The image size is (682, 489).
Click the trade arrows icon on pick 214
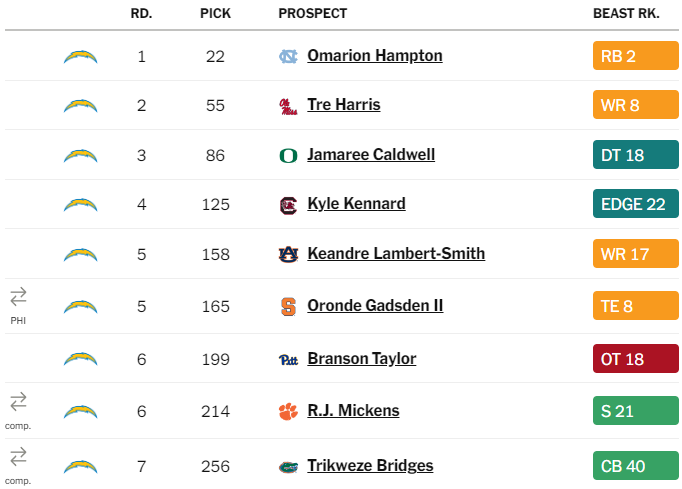18,402
